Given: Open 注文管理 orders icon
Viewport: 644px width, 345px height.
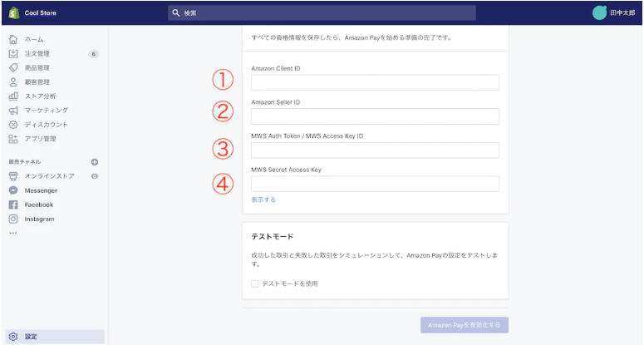Looking at the screenshot, I should tap(13, 53).
